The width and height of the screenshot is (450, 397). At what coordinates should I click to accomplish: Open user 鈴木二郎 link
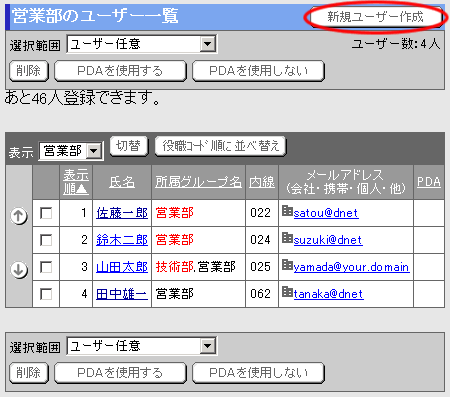click(x=122, y=240)
